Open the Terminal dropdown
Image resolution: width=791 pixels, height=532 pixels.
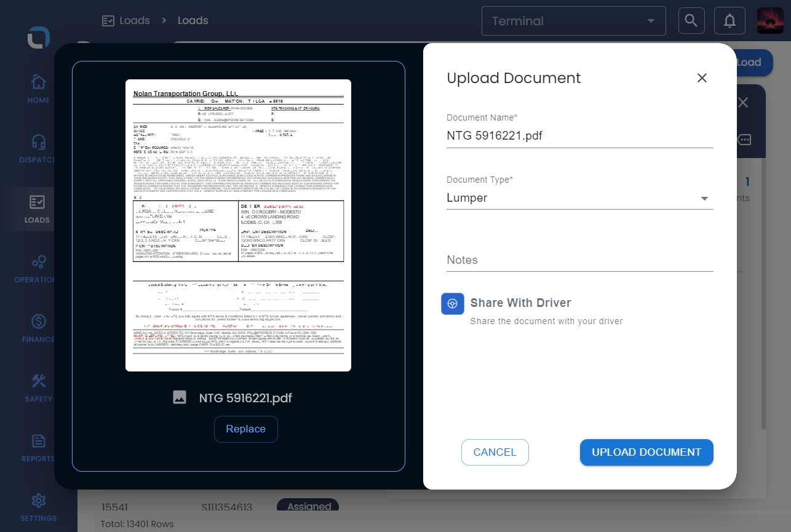pyautogui.click(x=574, y=21)
